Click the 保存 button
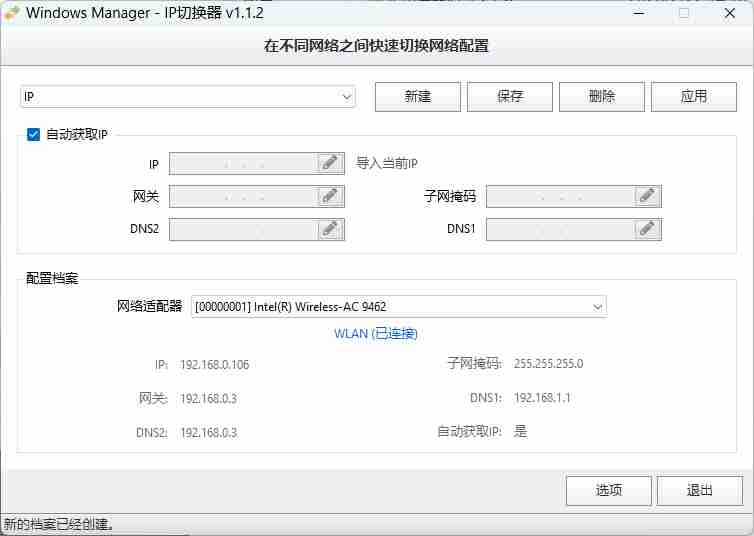This screenshot has height=536, width=754. coord(510,97)
